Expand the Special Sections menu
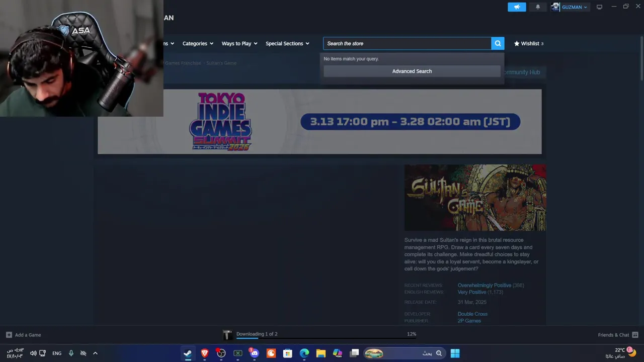Viewport: 644px width, 362px height. click(x=287, y=43)
